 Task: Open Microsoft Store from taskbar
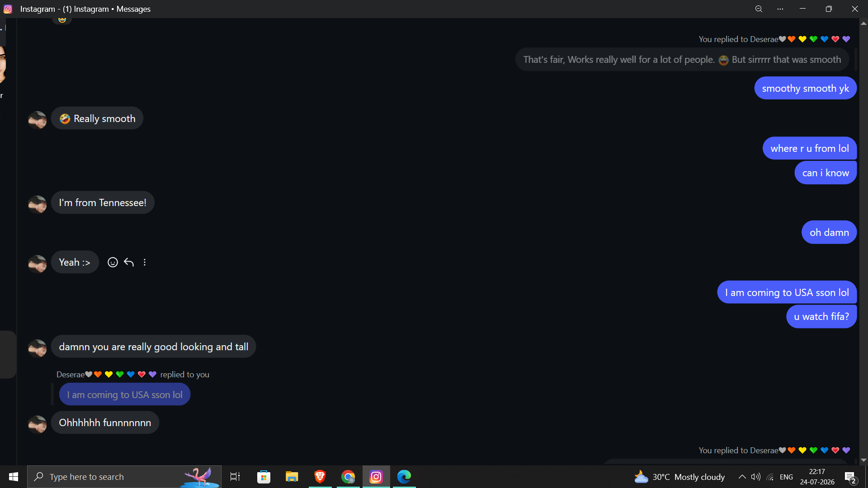264,477
